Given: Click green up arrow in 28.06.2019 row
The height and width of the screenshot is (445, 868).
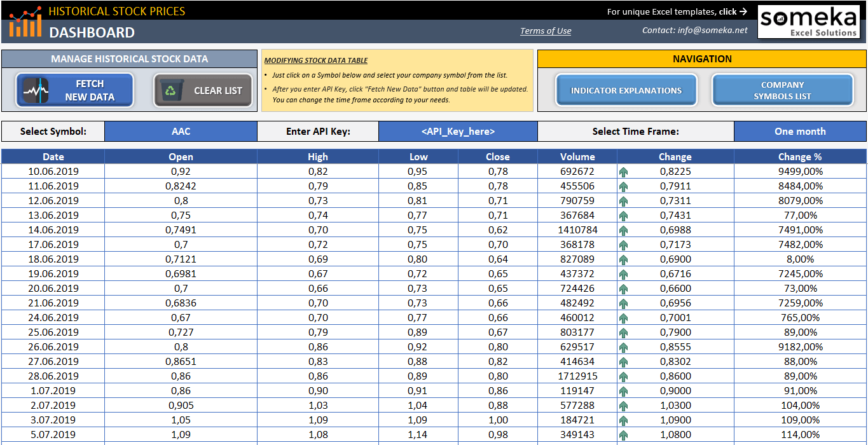Looking at the screenshot, I should [x=623, y=376].
